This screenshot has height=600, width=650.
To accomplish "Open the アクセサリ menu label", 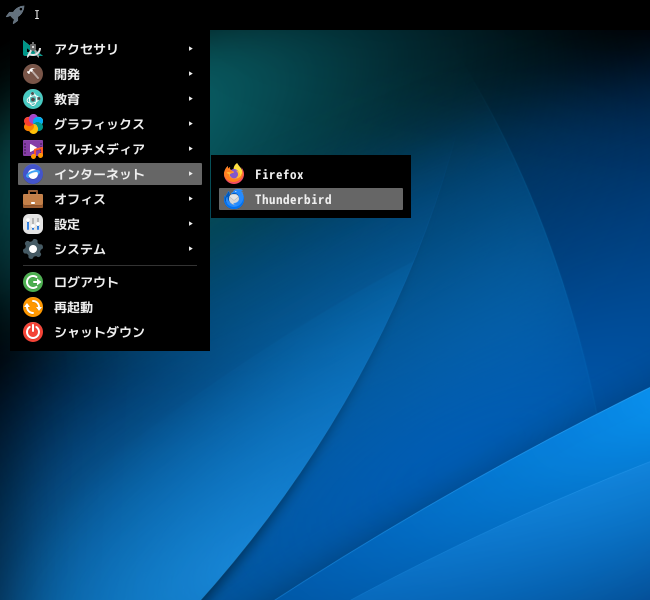I will [86, 49].
